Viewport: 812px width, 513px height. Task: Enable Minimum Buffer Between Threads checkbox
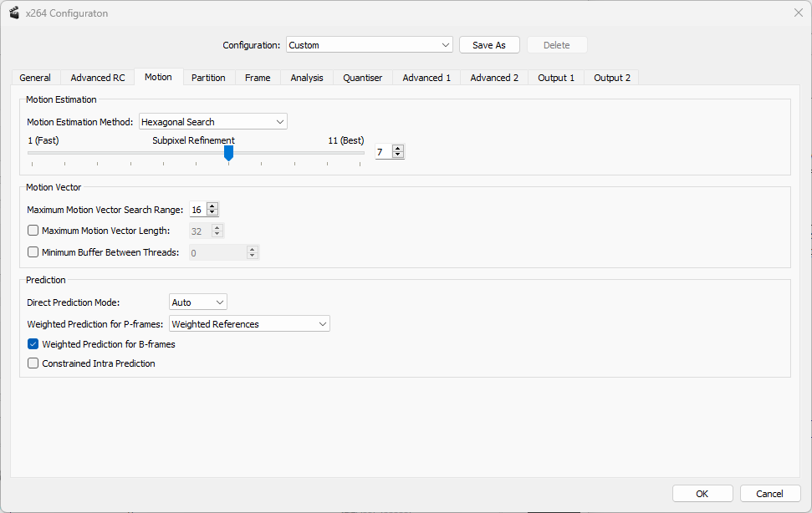pyautogui.click(x=33, y=251)
